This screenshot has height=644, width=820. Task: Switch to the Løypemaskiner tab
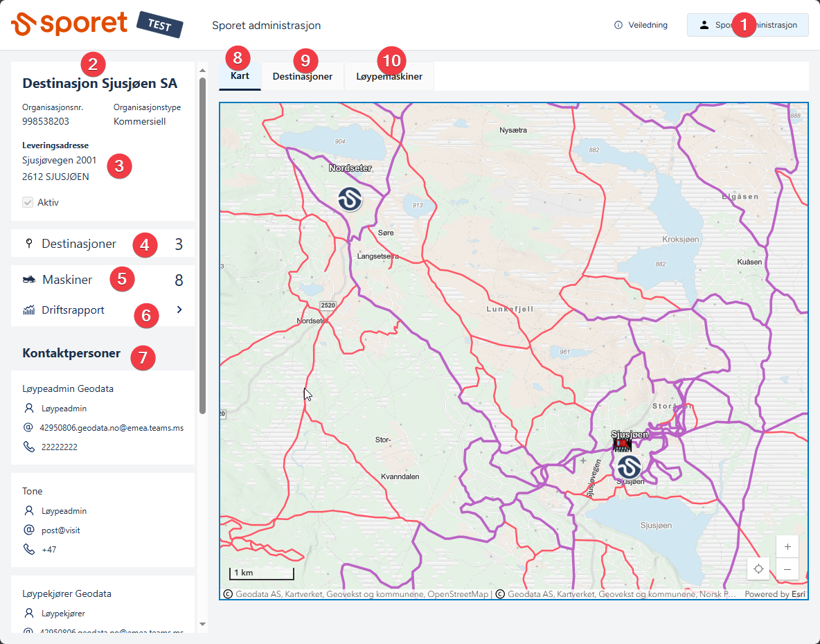(389, 77)
